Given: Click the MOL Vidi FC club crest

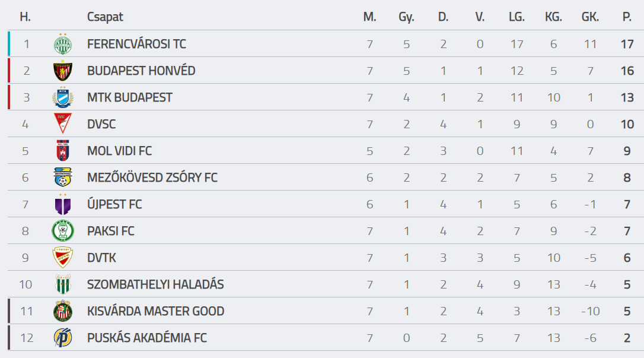Looking at the screenshot, I should (63, 150).
